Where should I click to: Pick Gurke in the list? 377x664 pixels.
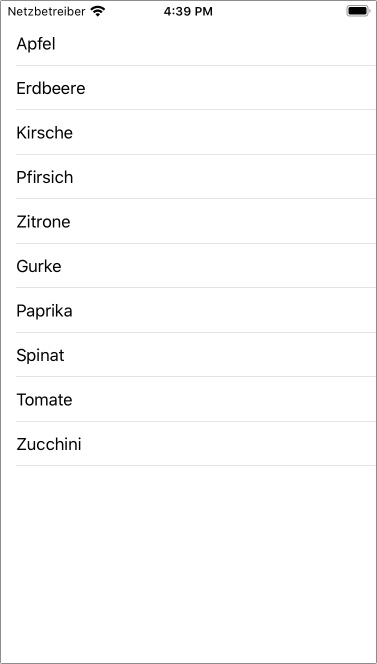click(x=188, y=266)
